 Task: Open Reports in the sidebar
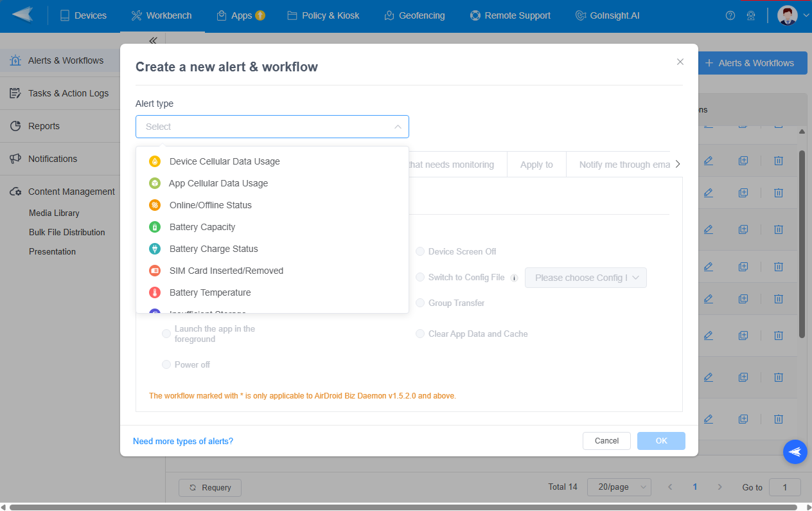(44, 126)
